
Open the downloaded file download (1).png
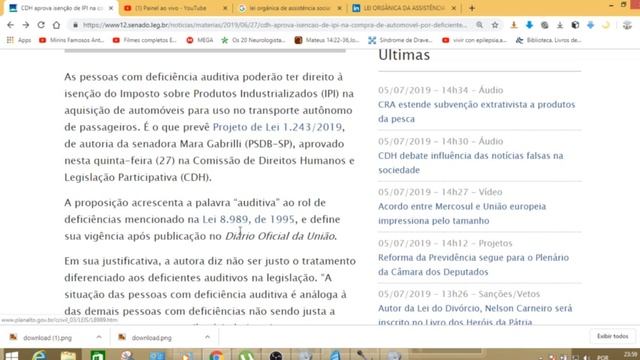(47, 338)
